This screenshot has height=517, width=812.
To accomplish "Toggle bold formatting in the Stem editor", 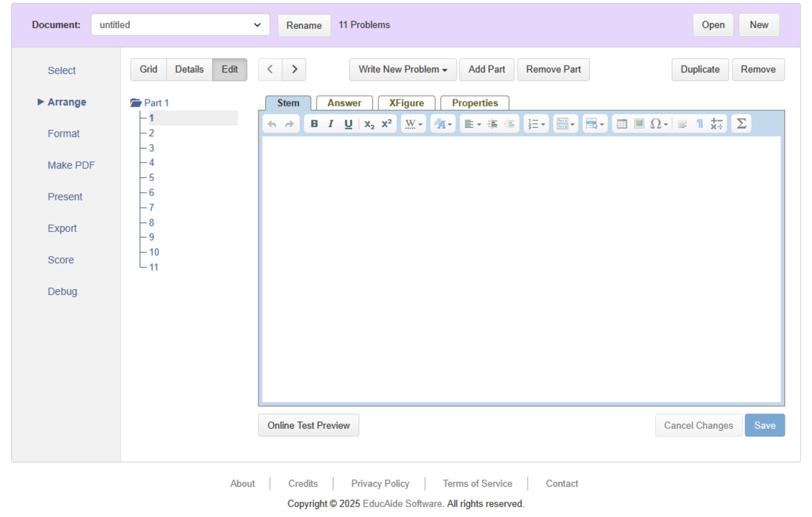I will tap(314, 124).
